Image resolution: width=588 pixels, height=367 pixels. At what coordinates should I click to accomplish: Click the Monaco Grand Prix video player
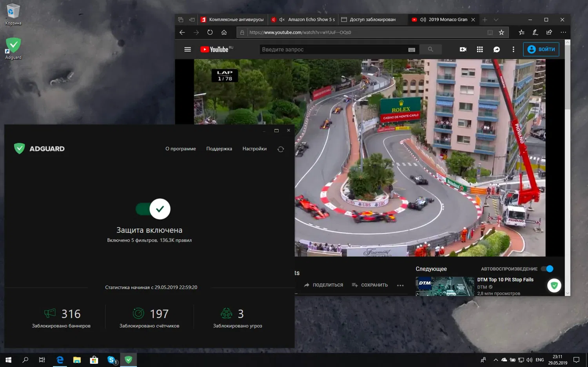[x=370, y=158]
